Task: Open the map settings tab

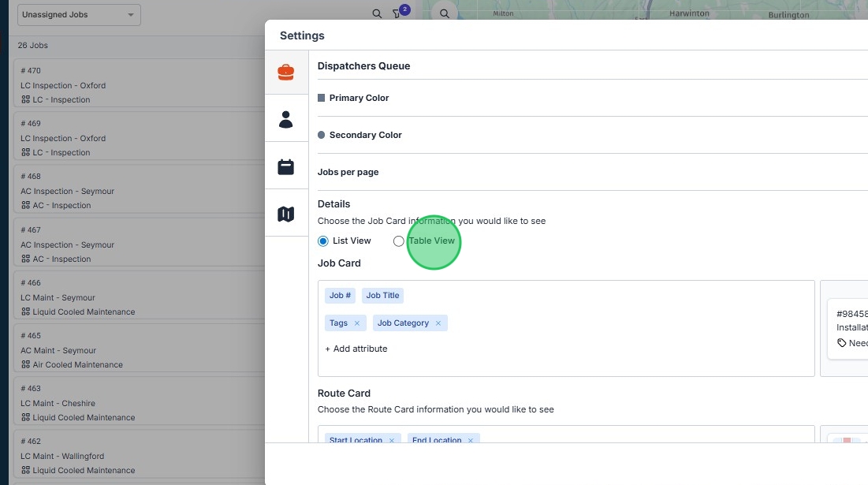Action: [285, 214]
